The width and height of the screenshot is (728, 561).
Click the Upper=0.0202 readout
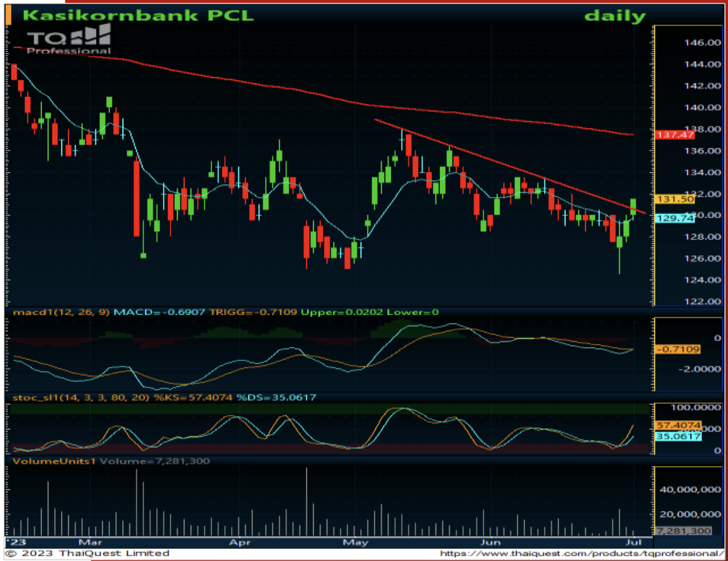pos(342,313)
